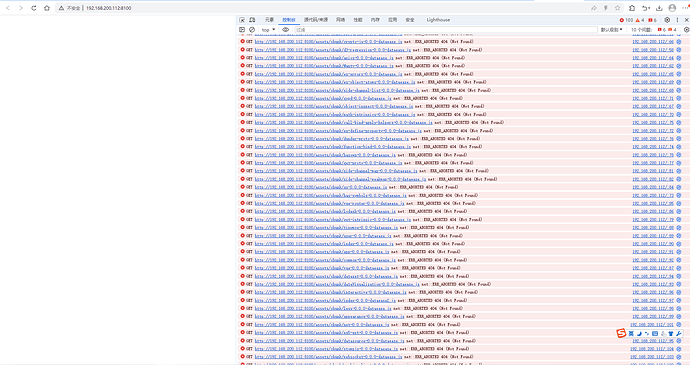Screen dimensions: 690x365
Task: Open the browser downloads icon
Action: coord(659,8)
